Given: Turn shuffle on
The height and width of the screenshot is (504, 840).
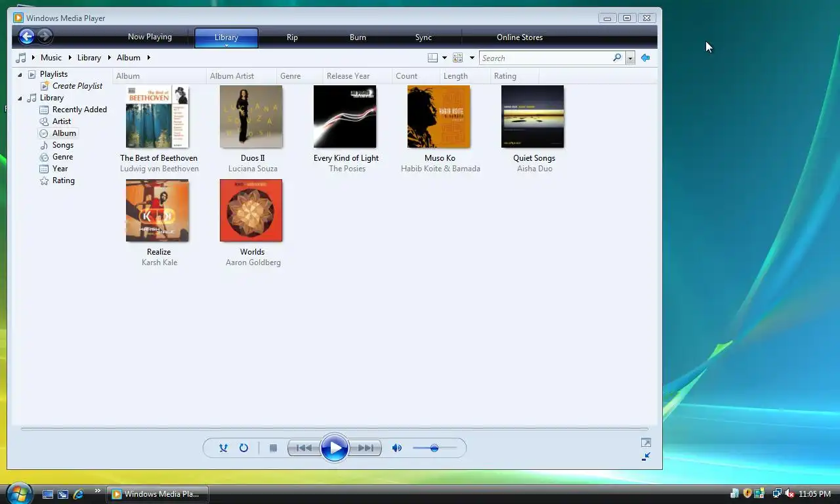Looking at the screenshot, I should [223, 448].
